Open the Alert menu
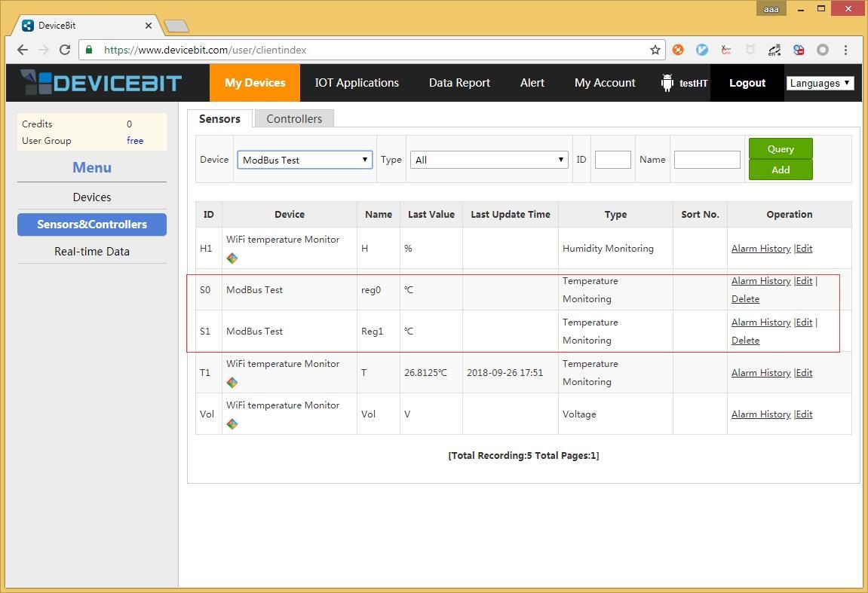868x593 pixels. (x=532, y=83)
